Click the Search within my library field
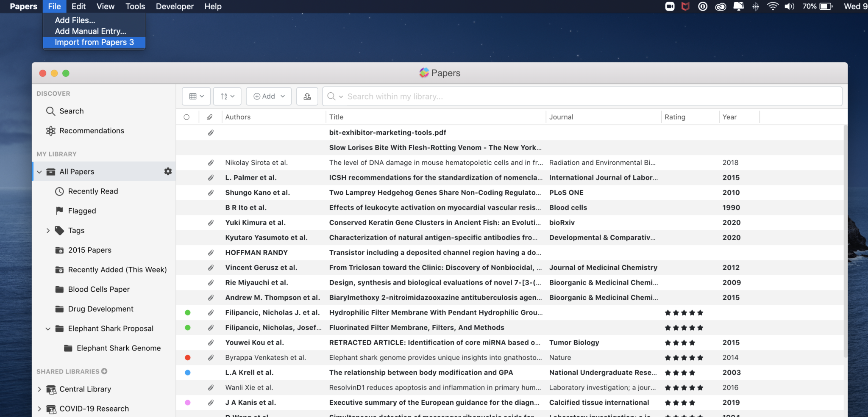This screenshot has height=417, width=868. (582, 97)
